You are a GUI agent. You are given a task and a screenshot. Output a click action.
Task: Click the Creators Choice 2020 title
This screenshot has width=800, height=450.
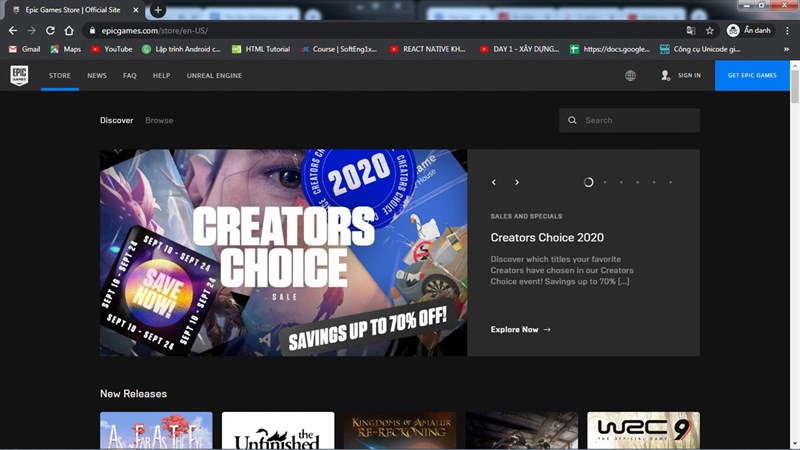[547, 237]
